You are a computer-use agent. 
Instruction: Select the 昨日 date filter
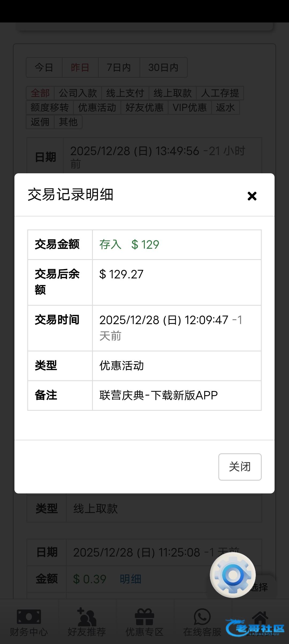click(80, 67)
